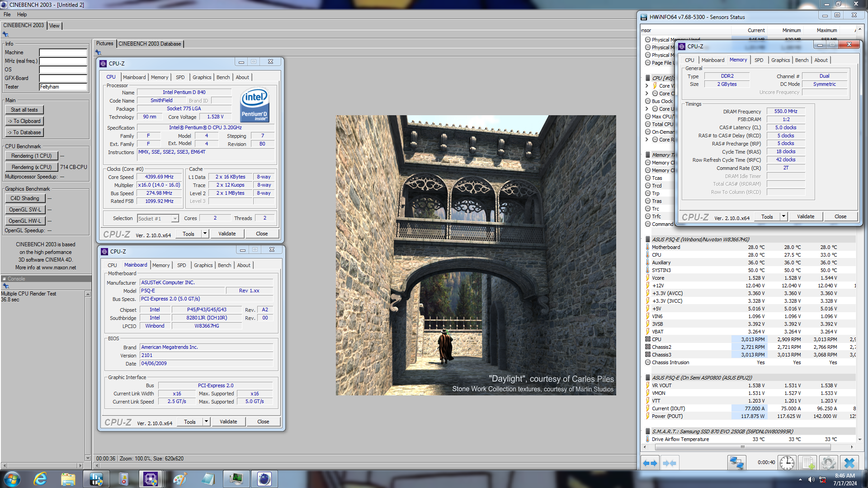Image resolution: width=868 pixels, height=488 pixels.
Task: Click Validate in CPU-Z Memory window
Action: coord(805,216)
